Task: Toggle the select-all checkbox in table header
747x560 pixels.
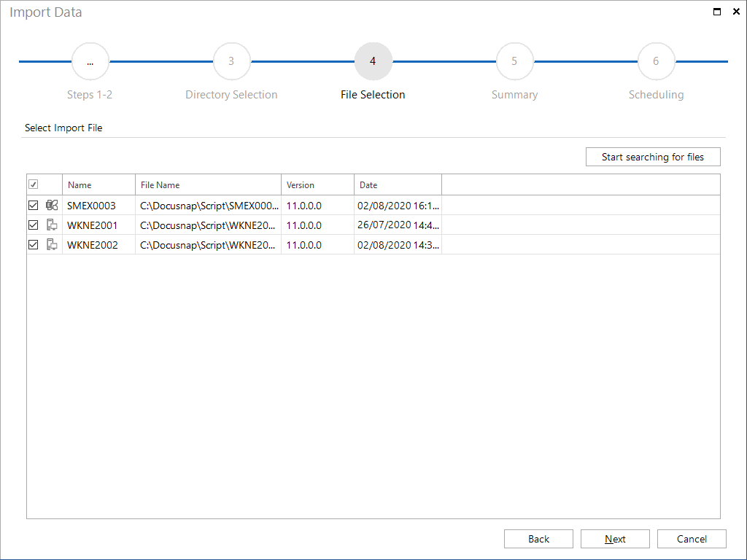Action: coord(34,184)
